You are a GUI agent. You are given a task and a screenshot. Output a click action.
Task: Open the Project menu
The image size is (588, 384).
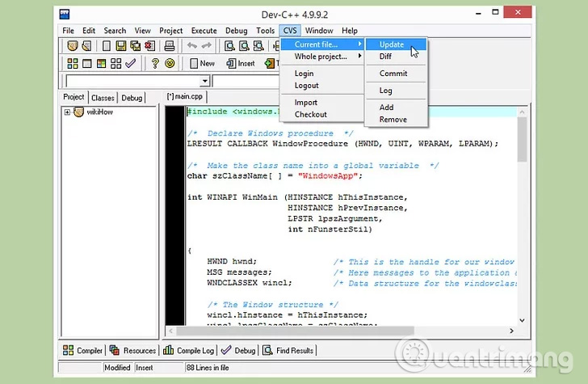170,31
